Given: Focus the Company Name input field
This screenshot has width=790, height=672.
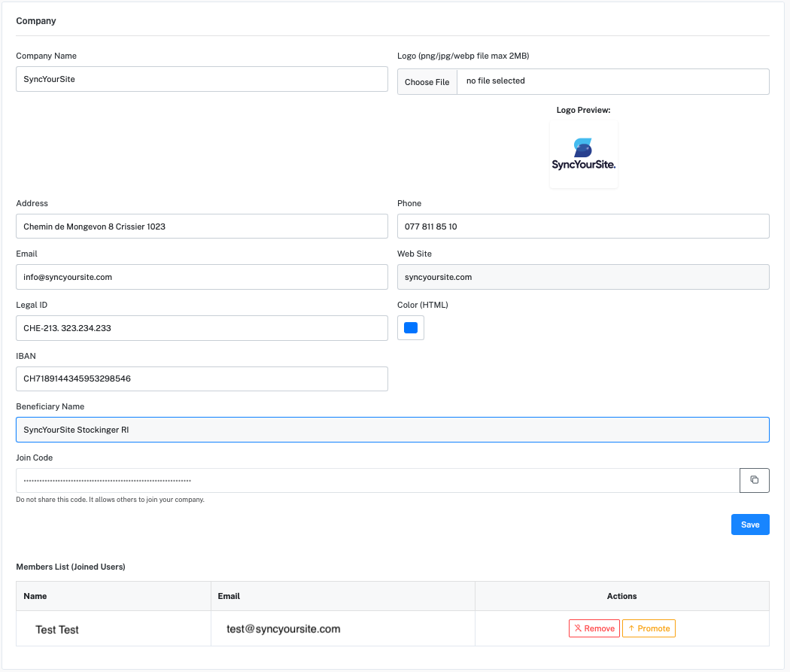Looking at the screenshot, I should click(x=202, y=79).
